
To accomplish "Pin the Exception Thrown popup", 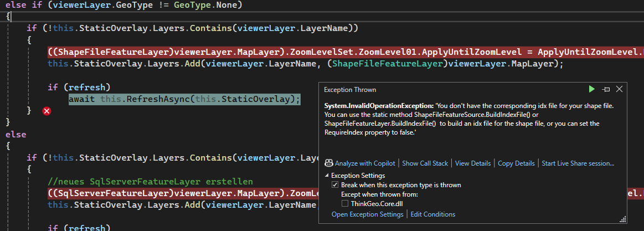I will [x=606, y=89].
